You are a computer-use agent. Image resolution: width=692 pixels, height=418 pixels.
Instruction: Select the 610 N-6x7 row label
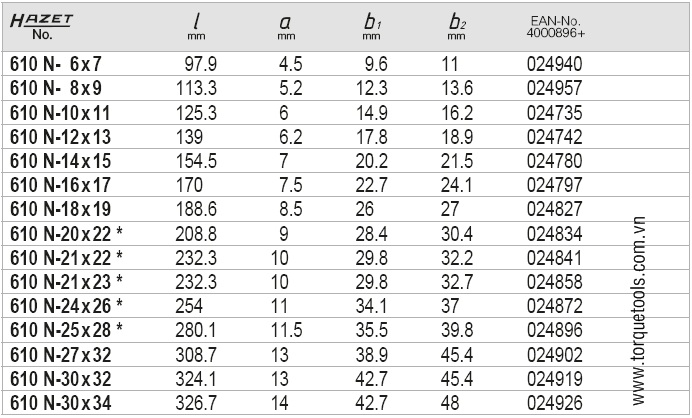[56, 64]
